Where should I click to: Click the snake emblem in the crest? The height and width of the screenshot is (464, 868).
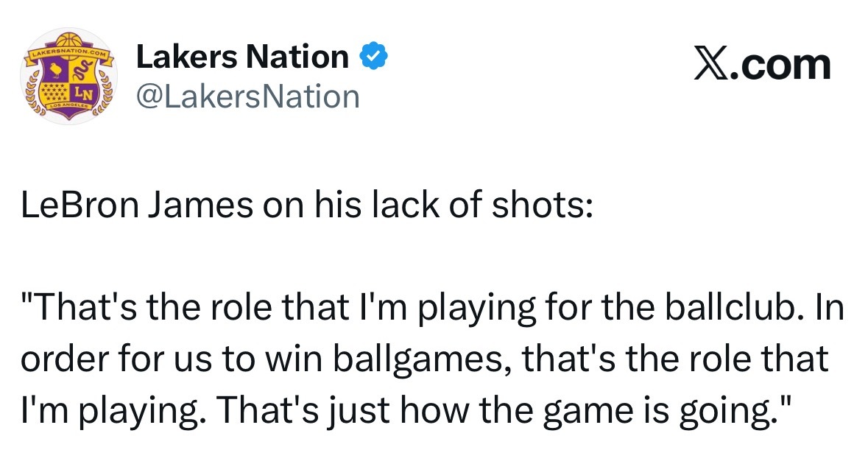[x=81, y=70]
